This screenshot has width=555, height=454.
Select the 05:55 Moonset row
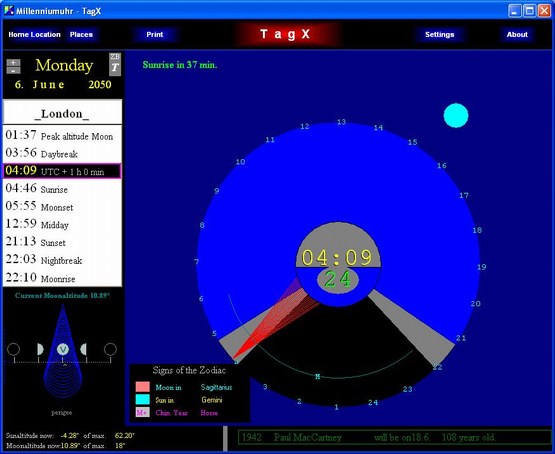[62, 206]
